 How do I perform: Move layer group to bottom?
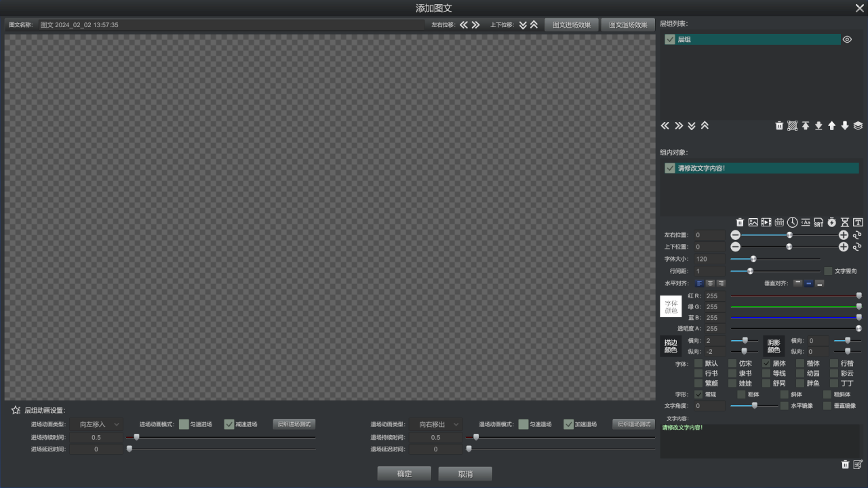[818, 125]
